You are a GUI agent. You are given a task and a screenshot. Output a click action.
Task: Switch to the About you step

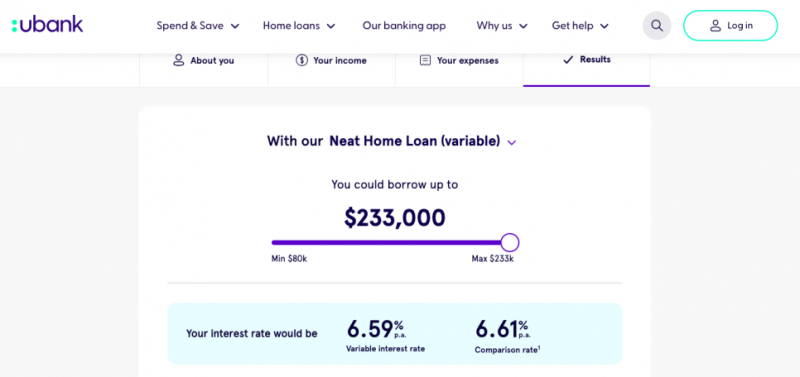click(203, 61)
